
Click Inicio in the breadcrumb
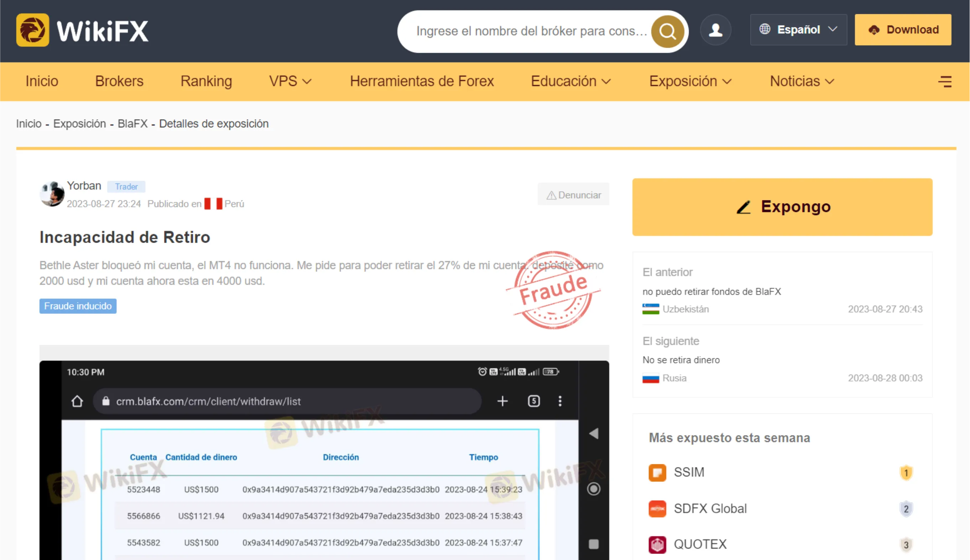(x=29, y=123)
